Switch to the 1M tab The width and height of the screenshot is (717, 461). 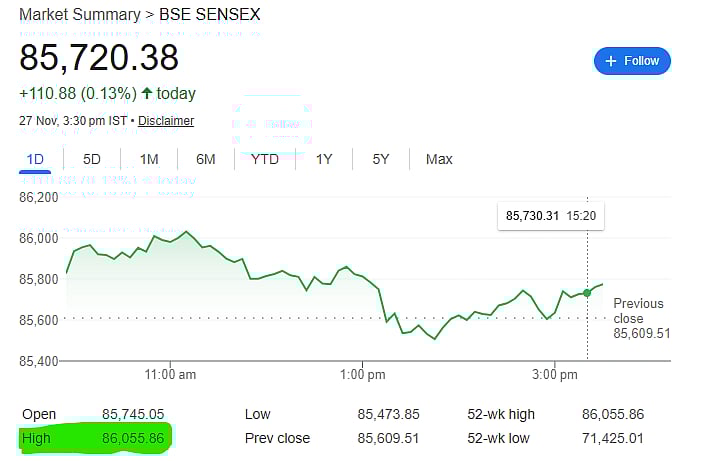(x=149, y=159)
